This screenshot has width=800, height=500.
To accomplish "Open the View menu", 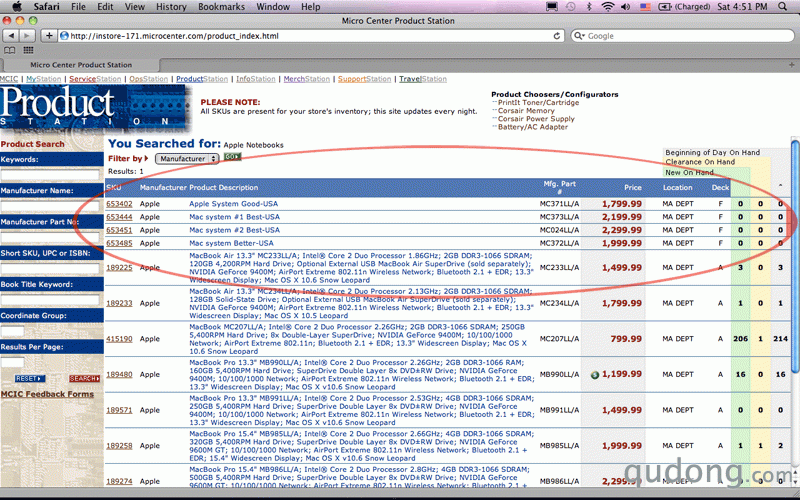I will [135, 7].
